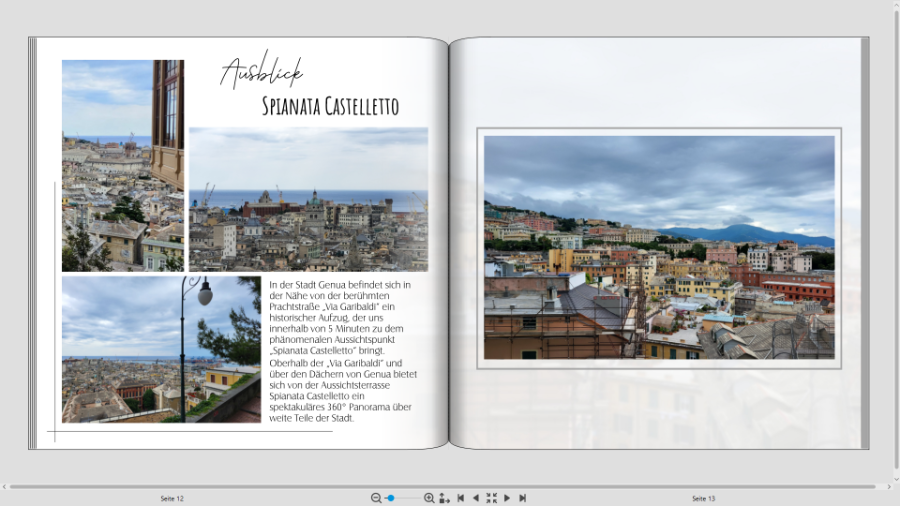
Task: Select the 'Spianata Castelletto' title text
Action: point(330,107)
